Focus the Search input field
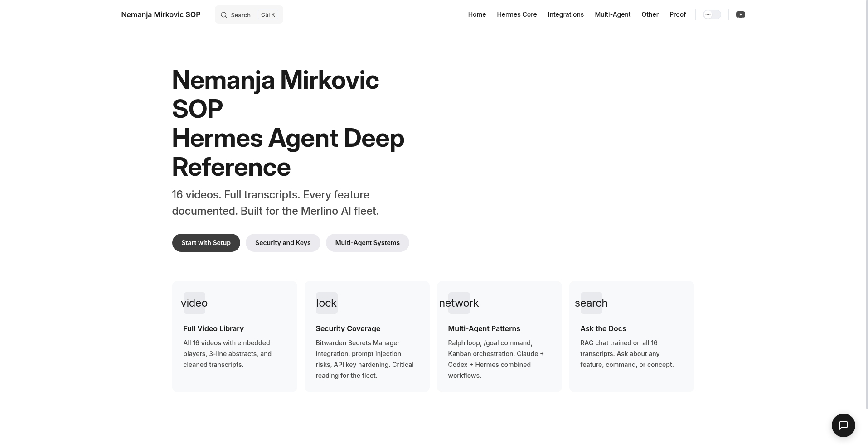868x448 pixels. pos(249,14)
